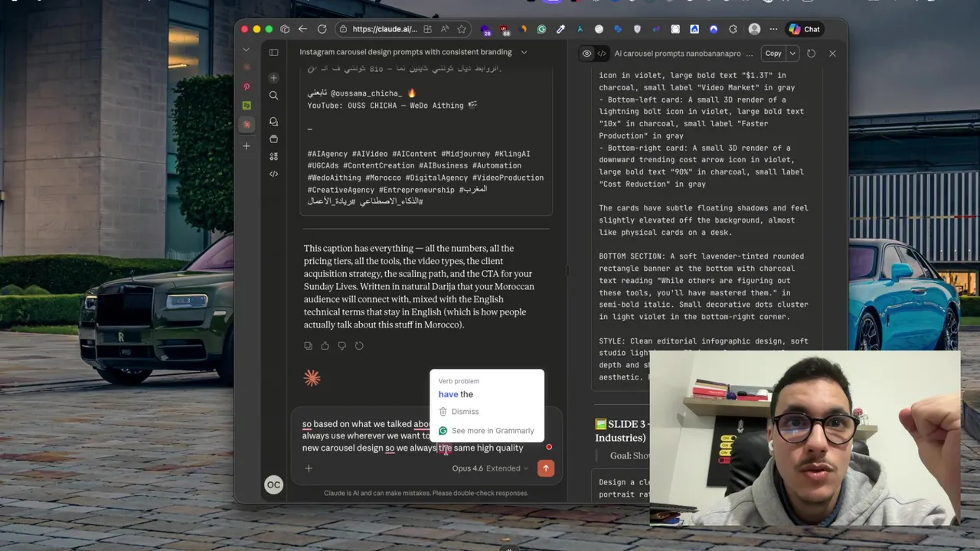Open Copilot Chat button
980x551 pixels.
tap(805, 29)
